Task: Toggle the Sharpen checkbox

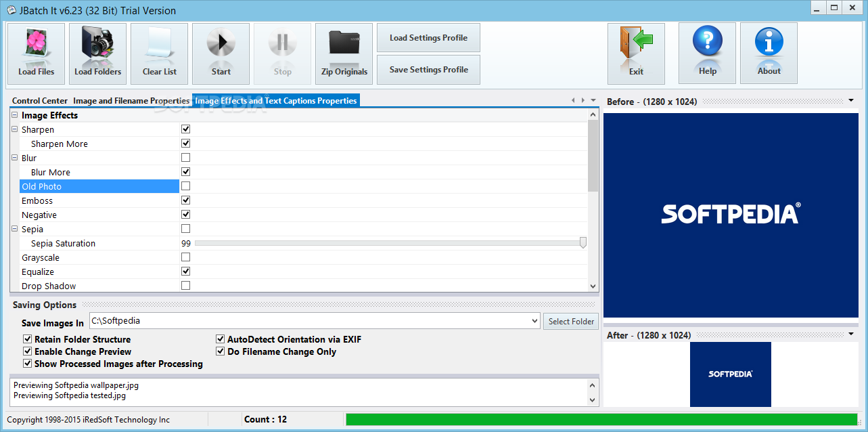Action: pos(185,129)
